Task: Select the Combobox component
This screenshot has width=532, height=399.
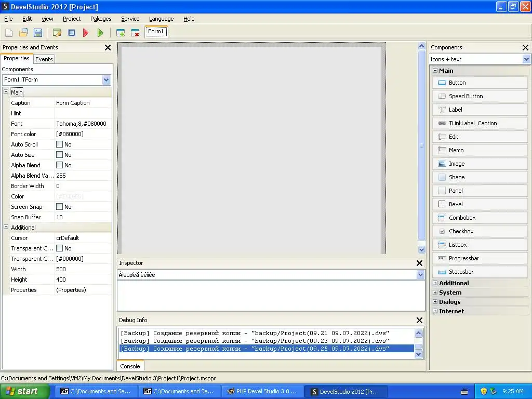Action: click(480, 218)
